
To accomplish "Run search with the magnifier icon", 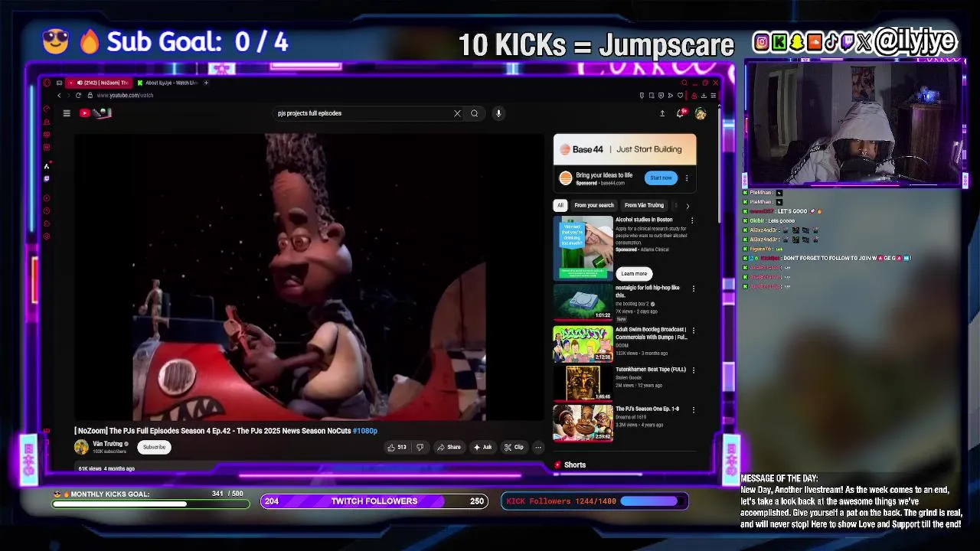I will point(475,113).
